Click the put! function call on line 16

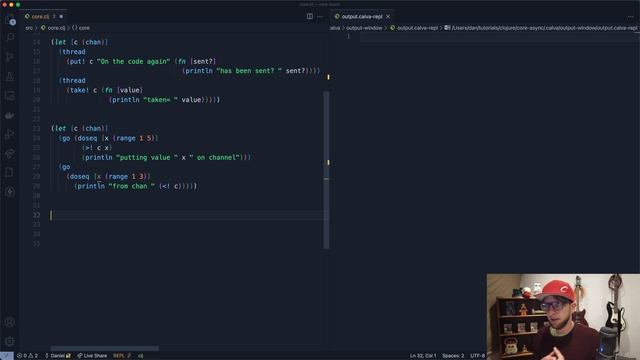point(78,61)
